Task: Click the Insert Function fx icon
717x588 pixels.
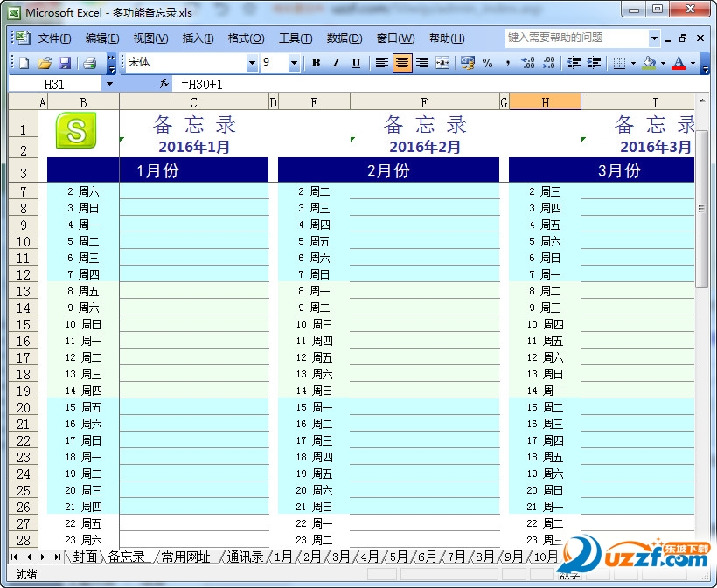Action: (x=164, y=84)
